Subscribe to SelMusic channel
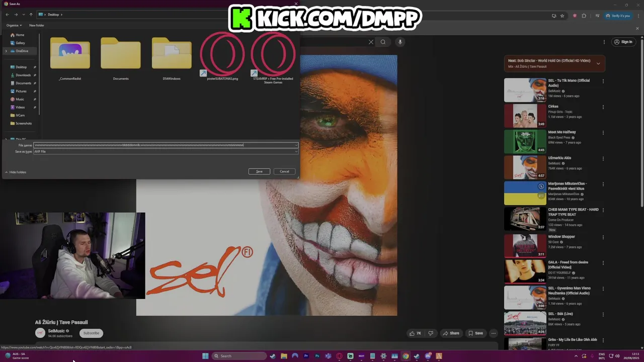The image size is (644, 362). [91, 333]
